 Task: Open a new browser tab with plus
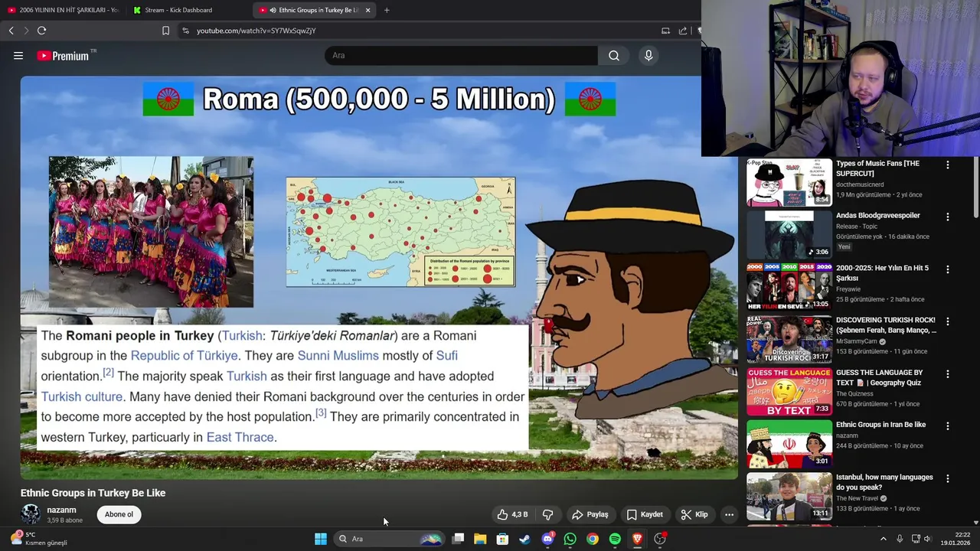[x=387, y=10]
